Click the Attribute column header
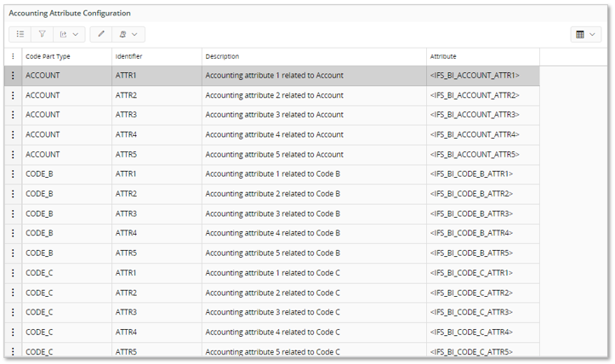The width and height of the screenshot is (615, 364). pyautogui.click(x=443, y=57)
